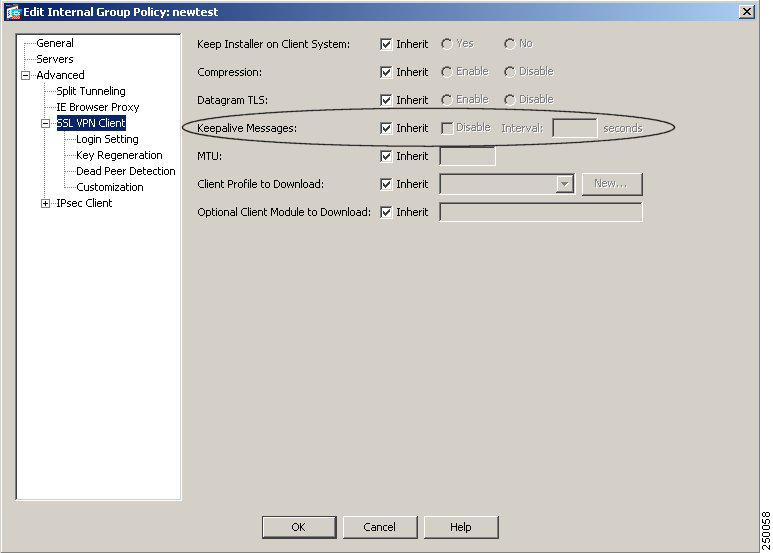Viewport: 773px width, 553px height.
Task: Select No for Keep Installer on Client System
Action: tap(510, 44)
